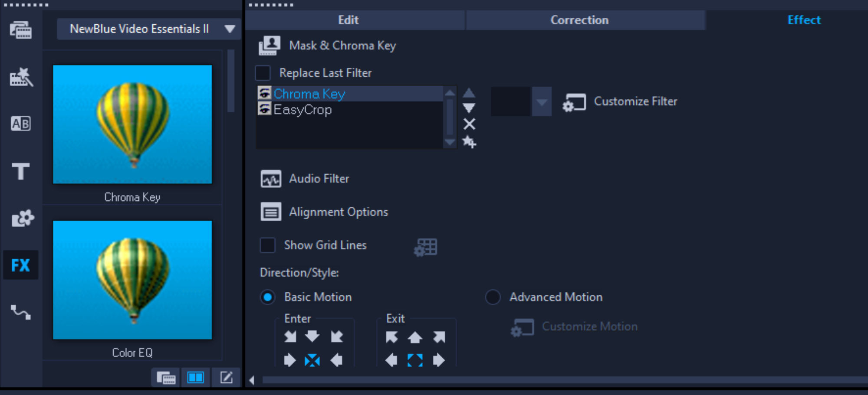Add filter to favorites star icon
Screen dimensions: 868x395
click(469, 142)
